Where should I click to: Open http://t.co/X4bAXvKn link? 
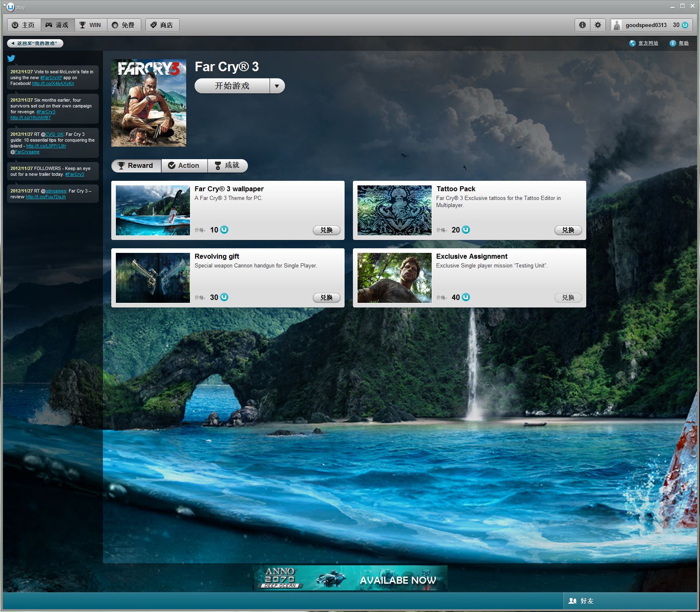coord(53,83)
